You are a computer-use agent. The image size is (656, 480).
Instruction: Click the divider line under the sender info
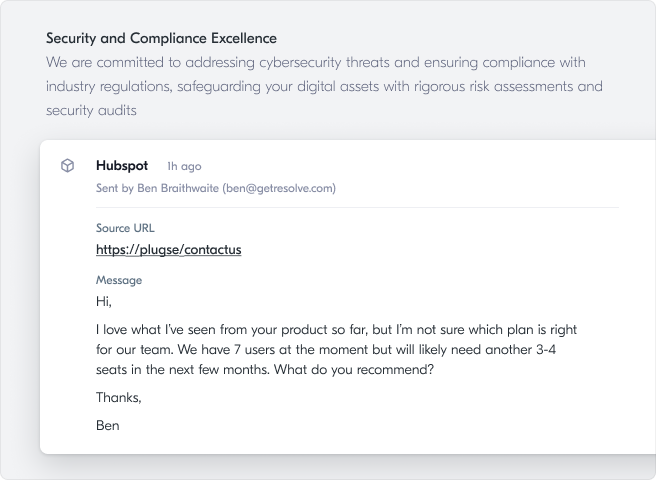pyautogui.click(x=357, y=207)
